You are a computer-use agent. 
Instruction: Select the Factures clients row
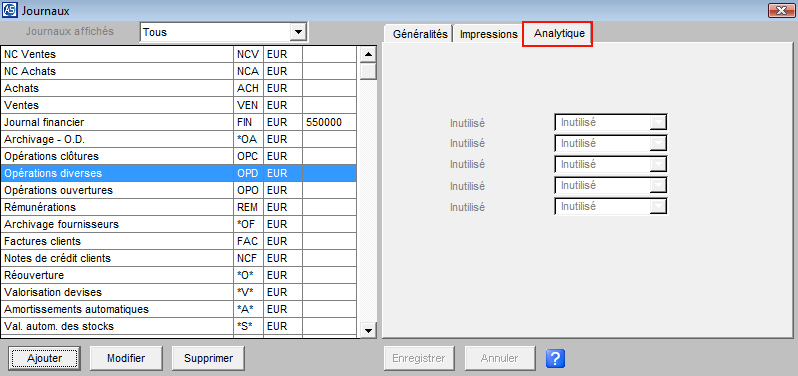179,241
